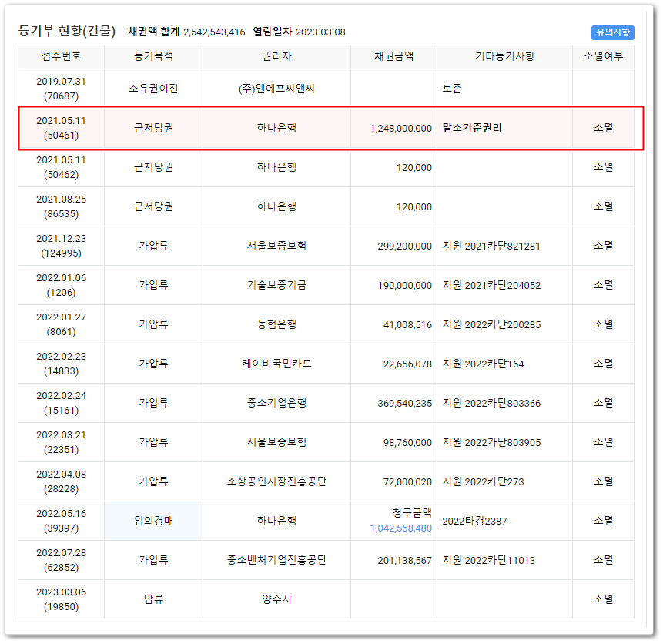
Task: Select the 채권금액 column header
Action: click(393, 56)
